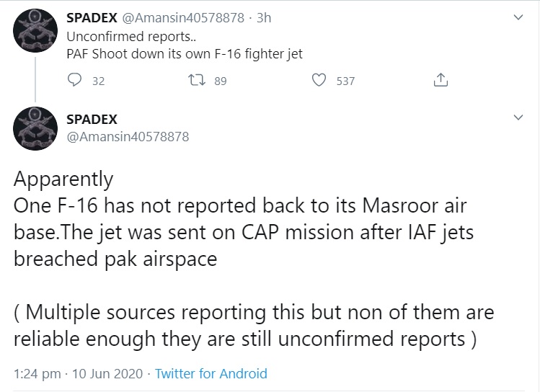Click SPADEX name above the main tweet
The height and width of the screenshot is (392, 540).
click(x=92, y=119)
